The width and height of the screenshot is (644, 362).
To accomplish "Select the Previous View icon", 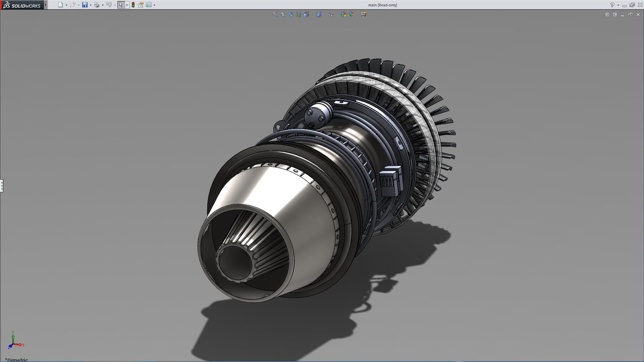I will pyautogui.click(x=291, y=14).
